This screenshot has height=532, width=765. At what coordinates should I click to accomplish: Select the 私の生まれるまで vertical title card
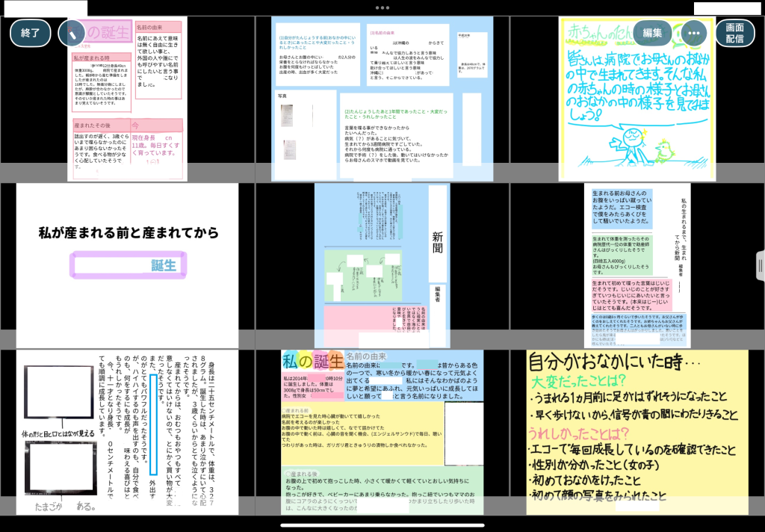point(637,266)
